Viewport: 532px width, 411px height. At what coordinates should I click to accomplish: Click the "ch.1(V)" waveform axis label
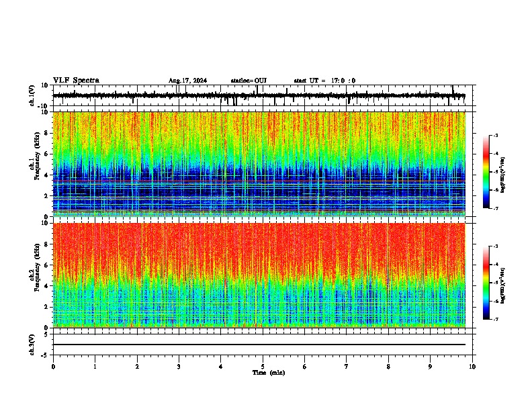(x=32, y=95)
